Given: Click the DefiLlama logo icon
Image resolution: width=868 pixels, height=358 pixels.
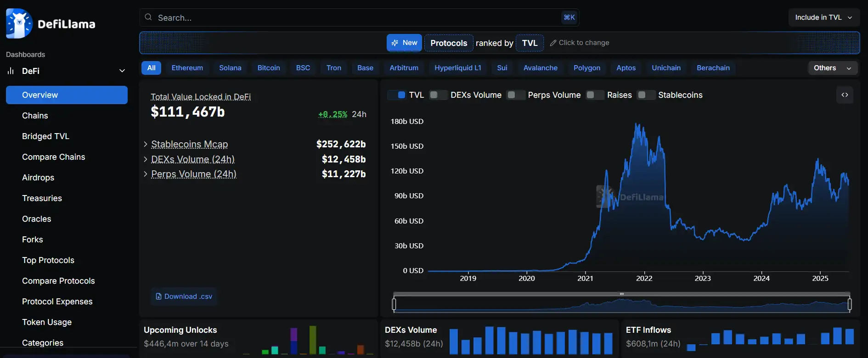Looking at the screenshot, I should coord(19,23).
